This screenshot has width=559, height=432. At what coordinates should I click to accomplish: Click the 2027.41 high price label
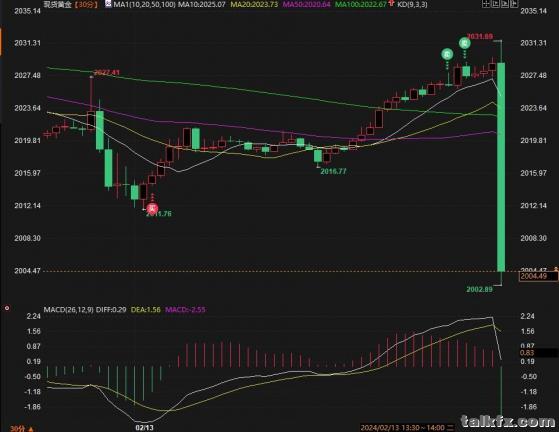click(x=107, y=73)
